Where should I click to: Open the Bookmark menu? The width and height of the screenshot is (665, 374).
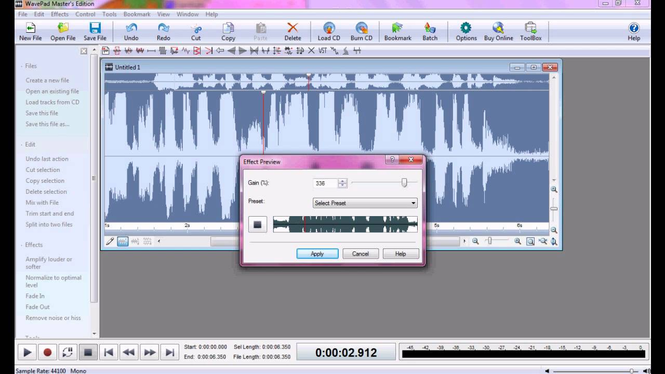137,14
